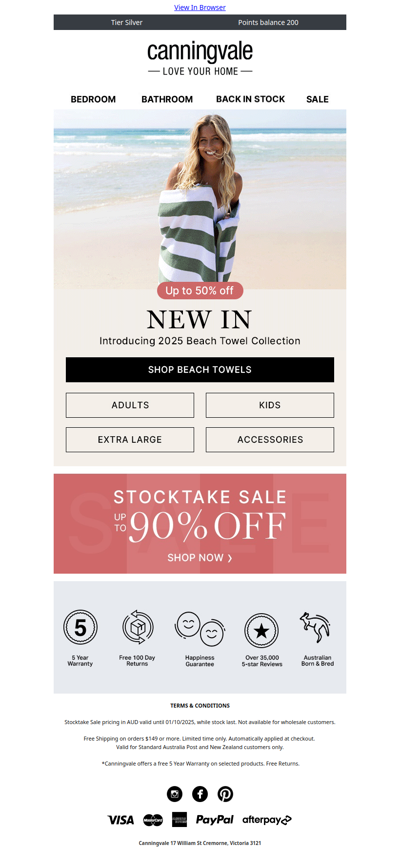The image size is (400, 855).
Task: Follow the View In Browser link
Action: 199,8
